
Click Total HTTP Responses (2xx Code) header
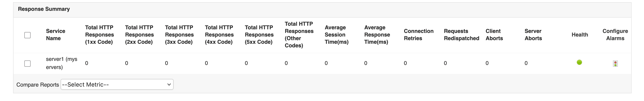[x=139, y=35]
